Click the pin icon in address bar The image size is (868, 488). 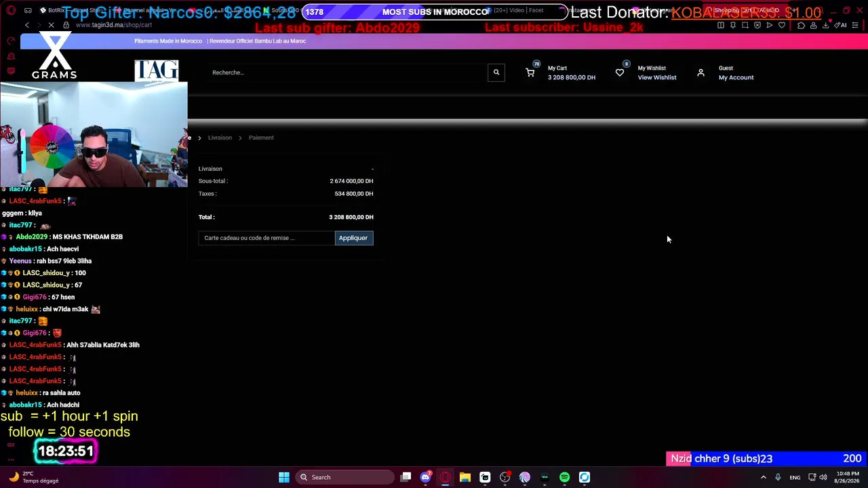click(733, 25)
